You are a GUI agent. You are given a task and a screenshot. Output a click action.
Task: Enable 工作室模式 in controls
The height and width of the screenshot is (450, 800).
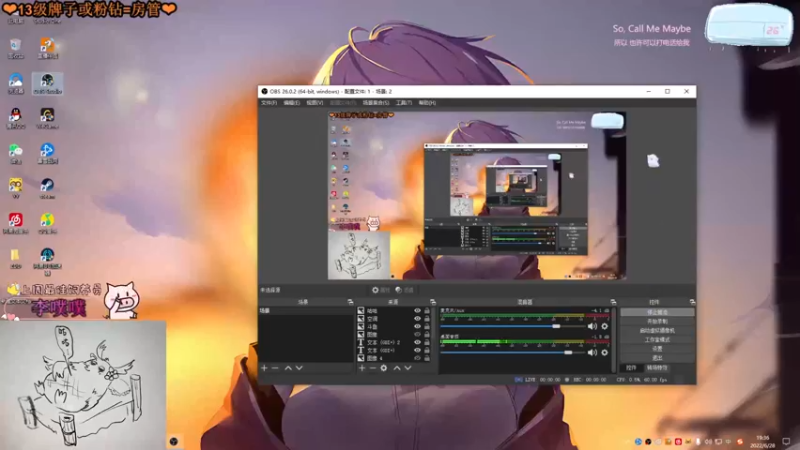[657, 340]
